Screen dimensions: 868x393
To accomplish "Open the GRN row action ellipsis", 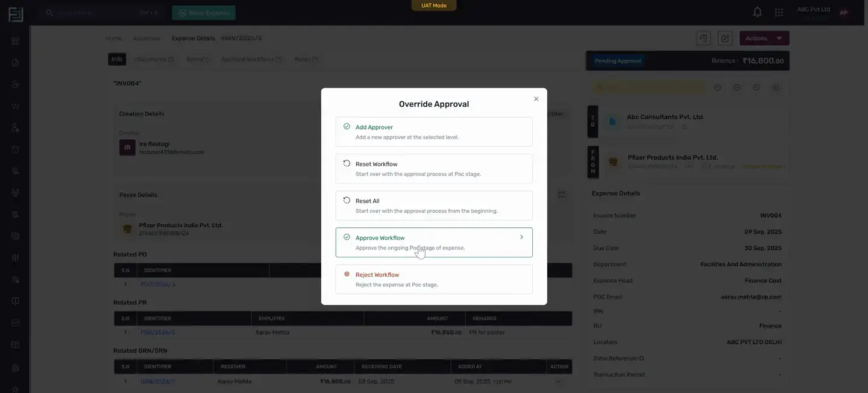I will pyautogui.click(x=559, y=382).
